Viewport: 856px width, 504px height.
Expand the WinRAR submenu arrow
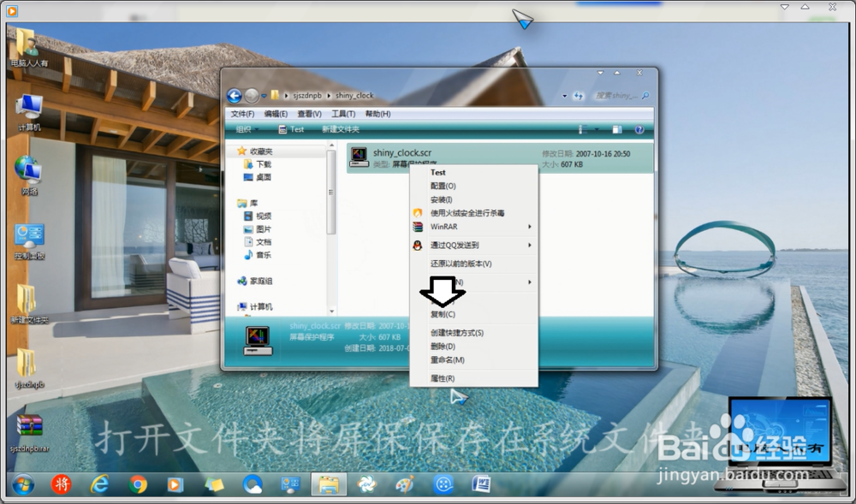(x=530, y=227)
